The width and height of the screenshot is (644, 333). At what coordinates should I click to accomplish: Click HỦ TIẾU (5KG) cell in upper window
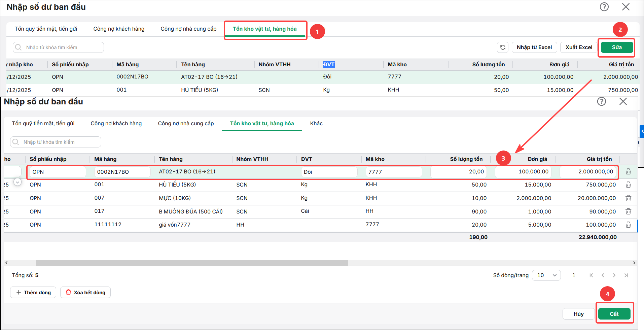tap(200, 90)
